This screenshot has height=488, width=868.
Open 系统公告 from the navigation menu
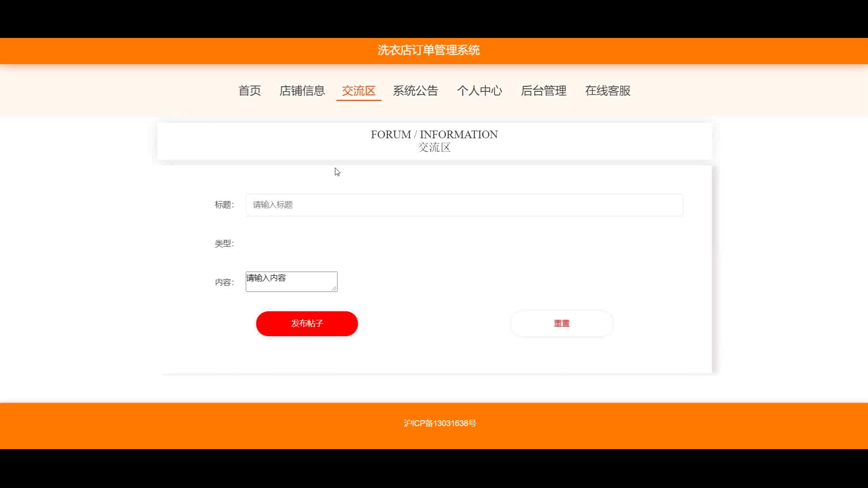point(415,91)
